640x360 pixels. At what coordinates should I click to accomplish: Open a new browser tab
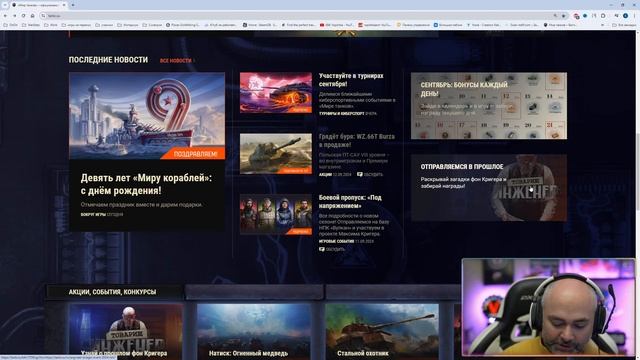[x=73, y=5]
